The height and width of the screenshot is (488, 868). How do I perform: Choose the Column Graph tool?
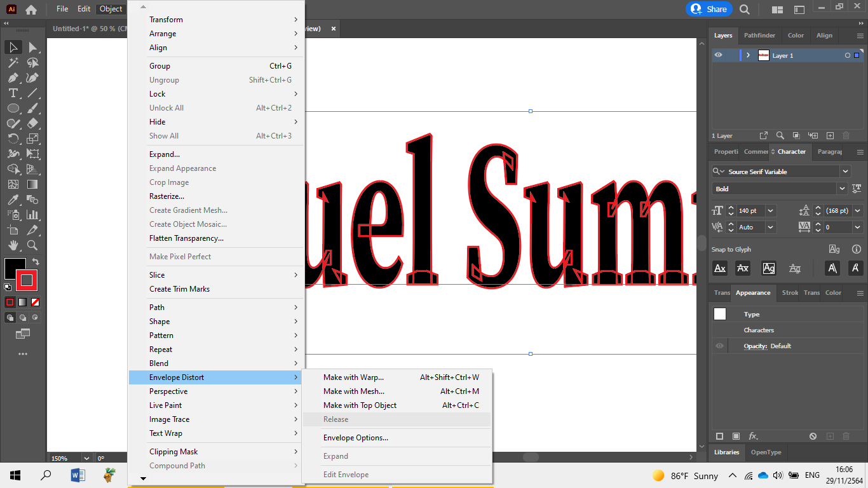tap(32, 214)
